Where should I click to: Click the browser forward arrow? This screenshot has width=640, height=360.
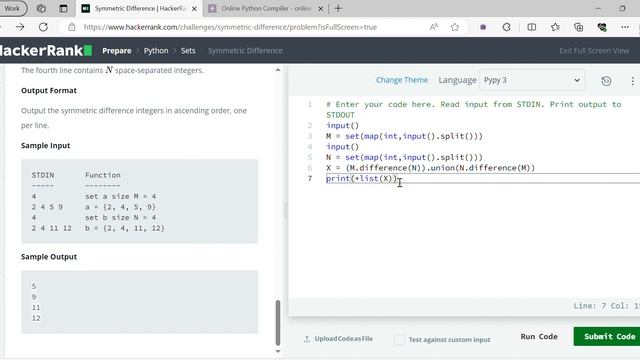point(20,27)
